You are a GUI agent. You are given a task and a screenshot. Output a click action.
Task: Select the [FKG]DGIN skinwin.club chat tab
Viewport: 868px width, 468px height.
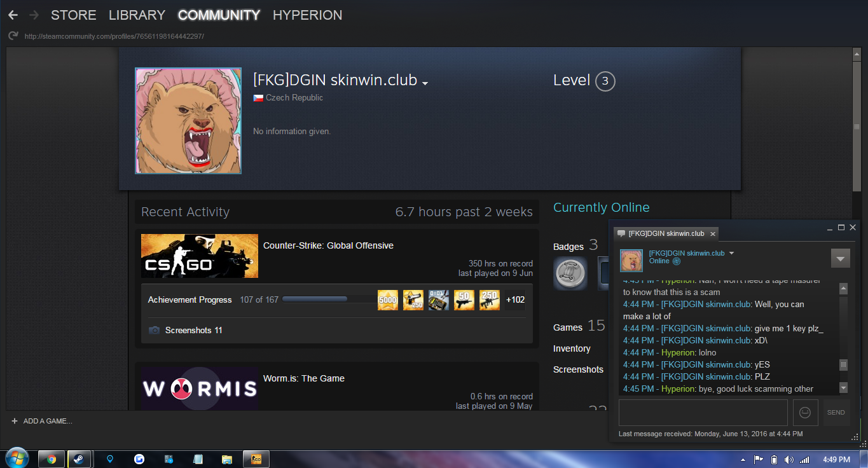point(666,233)
